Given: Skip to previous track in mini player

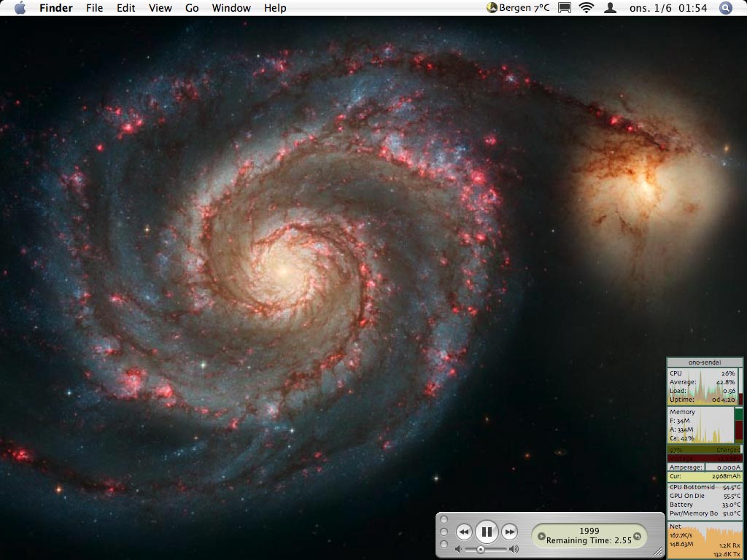Looking at the screenshot, I should (464, 532).
